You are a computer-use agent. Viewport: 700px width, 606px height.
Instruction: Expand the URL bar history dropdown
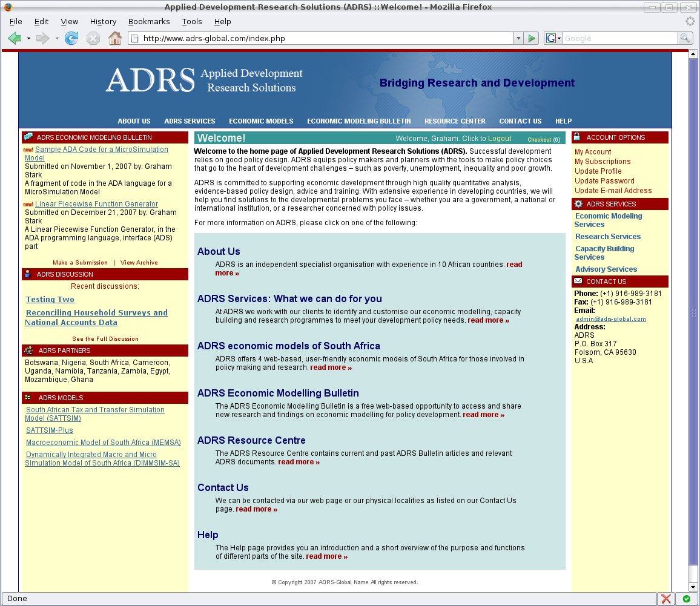pos(518,39)
